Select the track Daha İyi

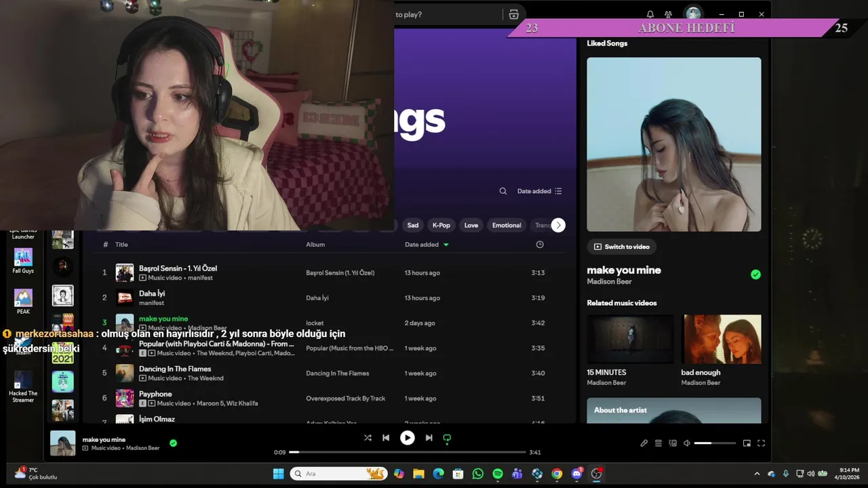tap(152, 293)
